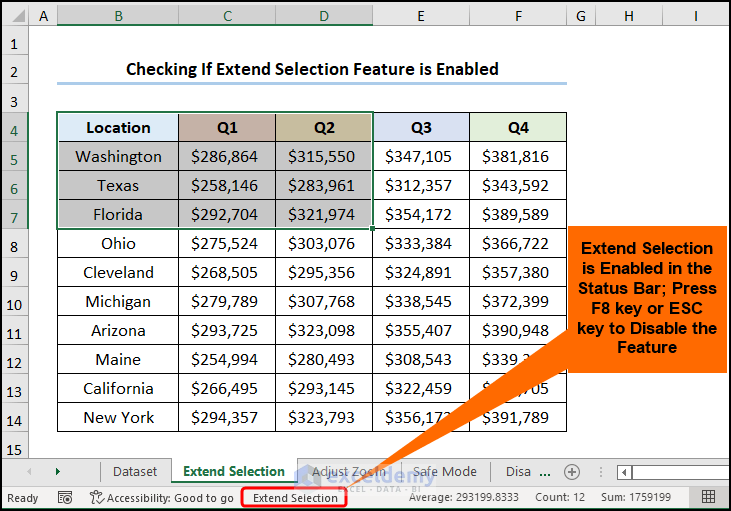Open the Safe Mode sheet tab
The height and width of the screenshot is (511, 731).
pos(444,471)
